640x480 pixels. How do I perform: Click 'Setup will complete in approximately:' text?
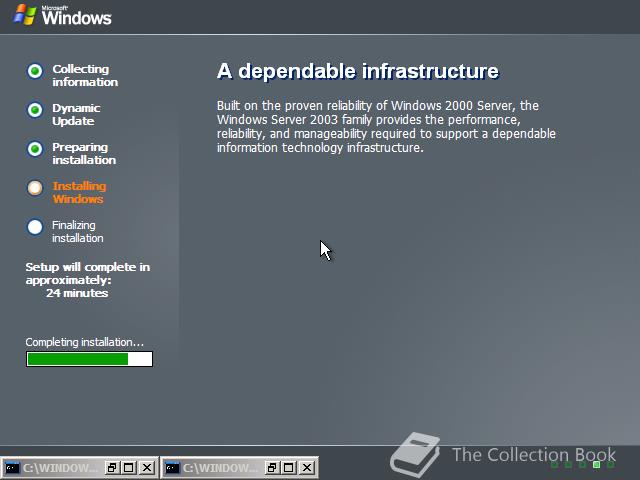[87, 273]
